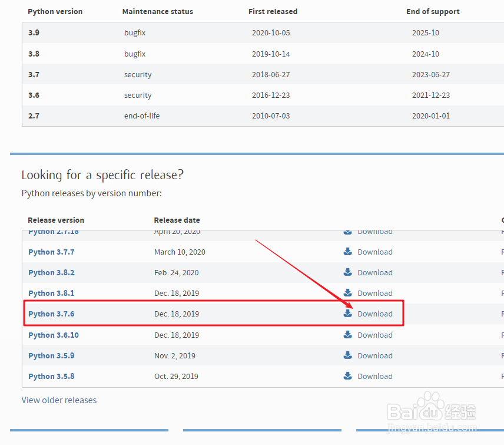Click first released date 2020-10-05

pos(271,32)
